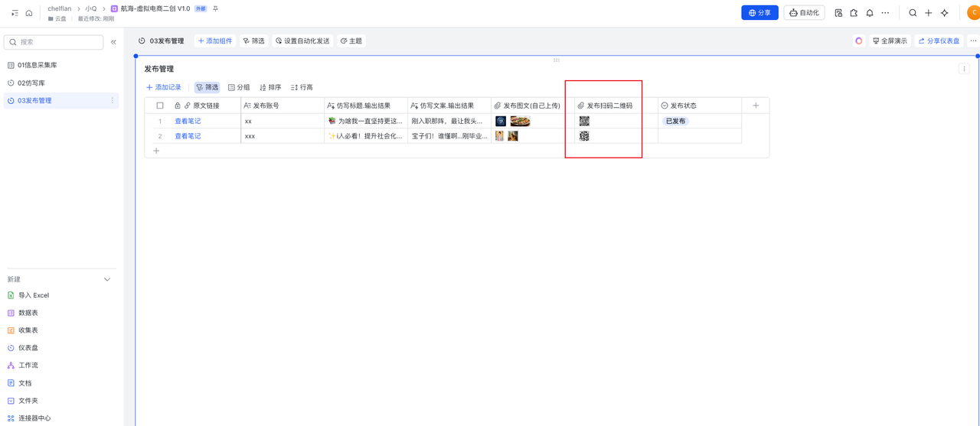The image size is (980, 426).
Task: Open 设置自动化发送
Action: click(x=302, y=41)
